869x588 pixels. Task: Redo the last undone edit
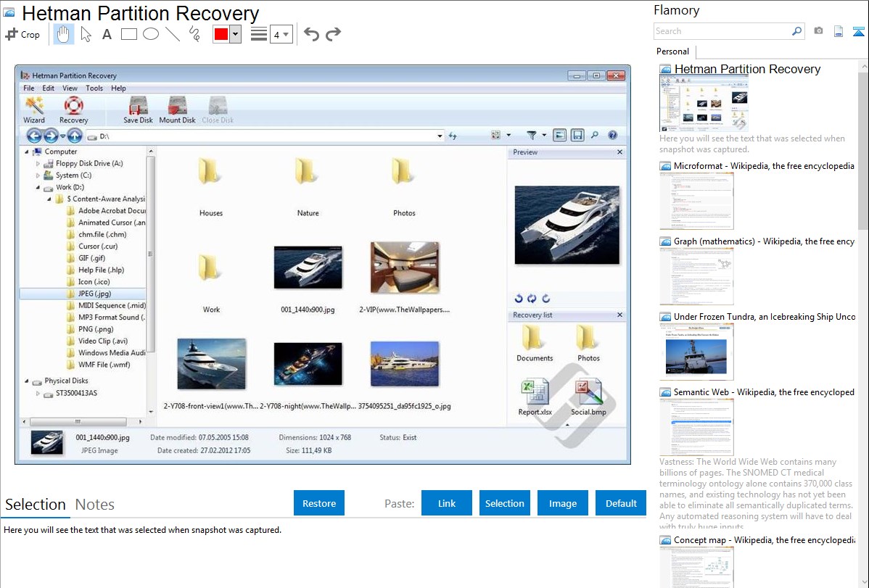coord(334,34)
